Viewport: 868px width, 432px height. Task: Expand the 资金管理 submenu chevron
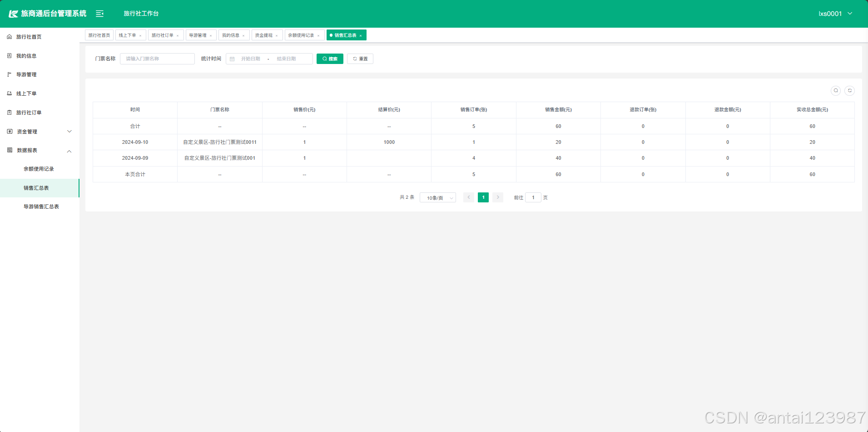69,132
